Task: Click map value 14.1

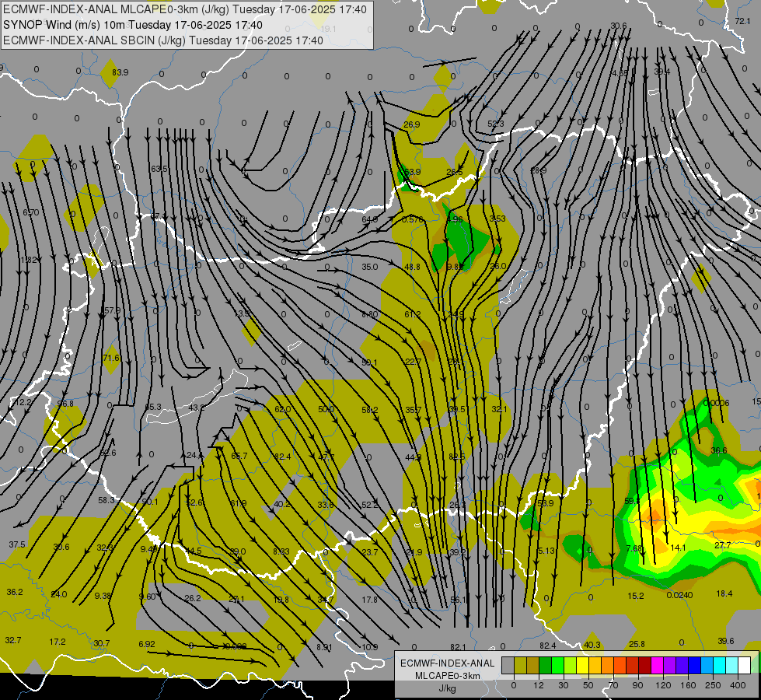Action: coord(678,548)
